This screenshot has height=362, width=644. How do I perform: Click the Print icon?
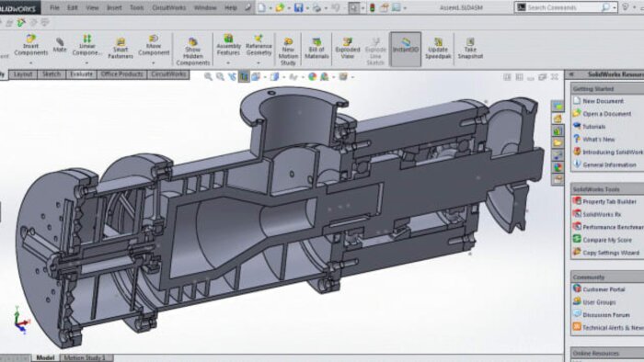(316, 7)
